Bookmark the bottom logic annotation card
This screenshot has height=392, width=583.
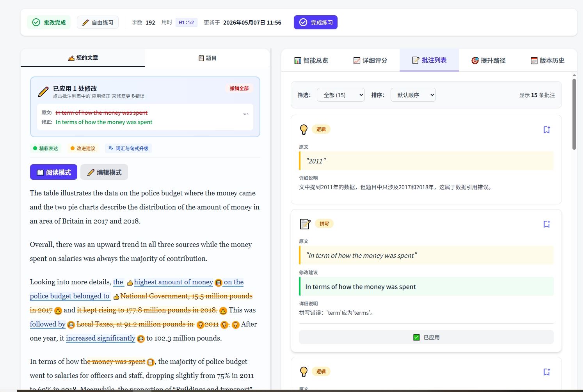pyautogui.click(x=547, y=372)
